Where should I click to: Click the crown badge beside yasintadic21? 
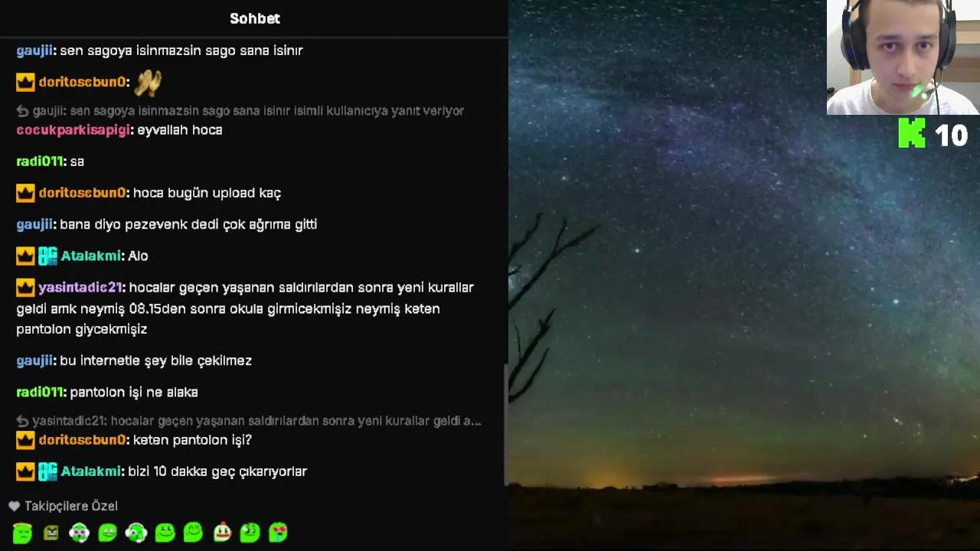pos(25,288)
